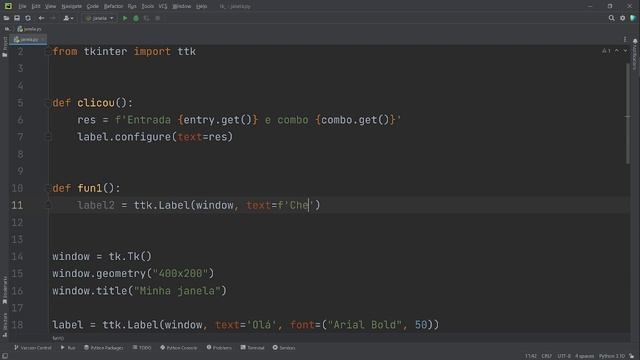Click the Stop icon in toolbar

(158, 18)
